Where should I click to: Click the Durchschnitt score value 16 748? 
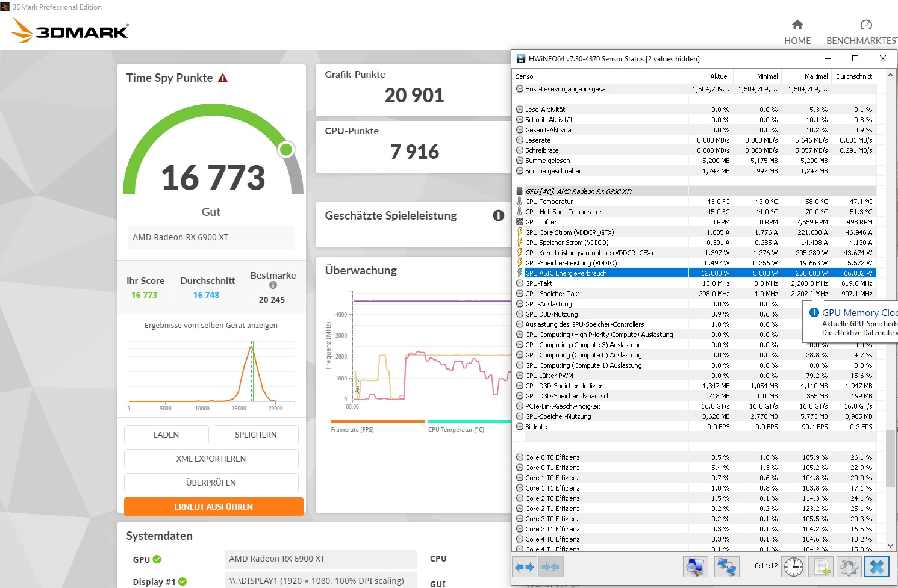coord(207,295)
